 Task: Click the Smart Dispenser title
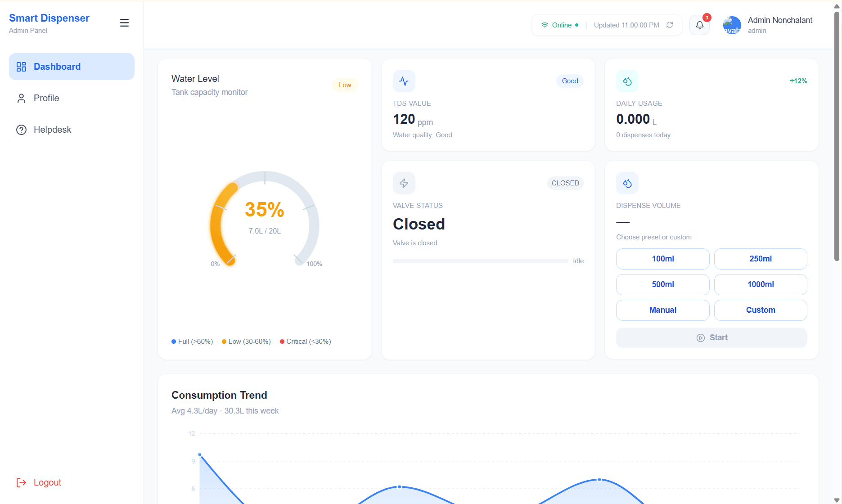(49, 18)
